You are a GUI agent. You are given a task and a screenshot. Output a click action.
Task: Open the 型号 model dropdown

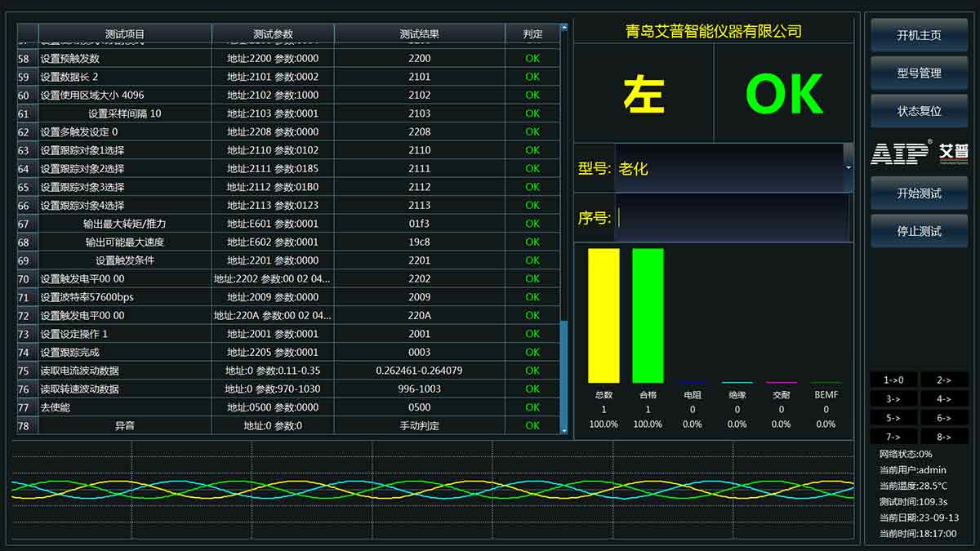coord(848,169)
